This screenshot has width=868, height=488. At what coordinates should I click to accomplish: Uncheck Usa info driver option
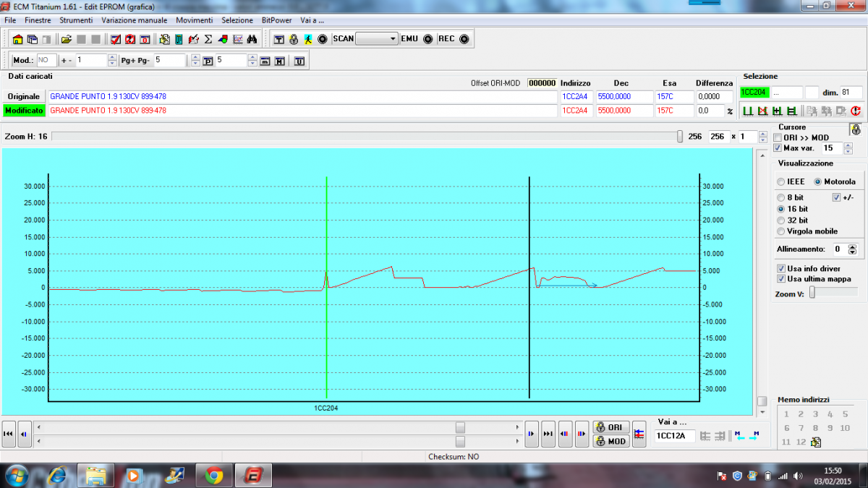pos(780,268)
